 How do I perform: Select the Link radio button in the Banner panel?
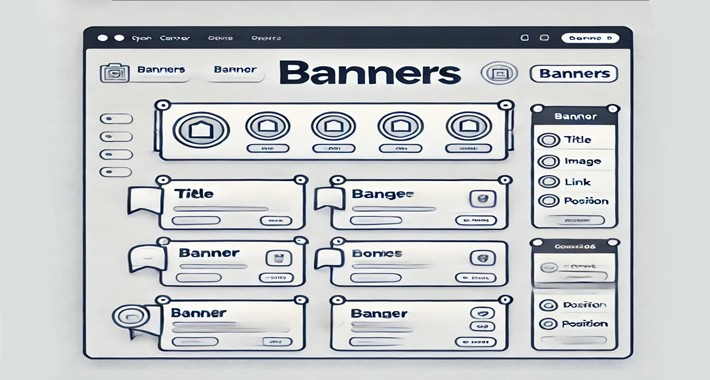point(548,182)
